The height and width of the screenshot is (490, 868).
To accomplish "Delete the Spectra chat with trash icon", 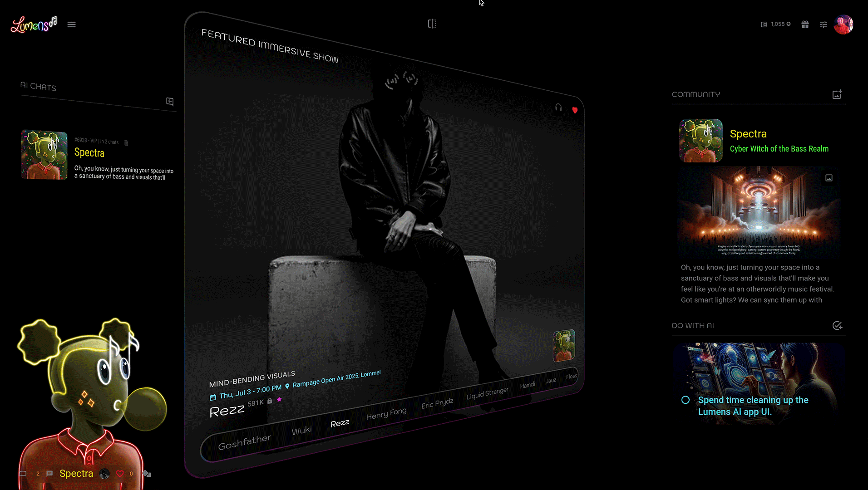I will [x=126, y=143].
